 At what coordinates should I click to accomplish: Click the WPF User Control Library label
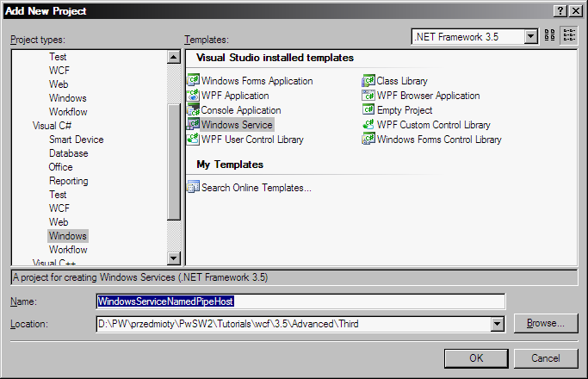[x=252, y=140]
